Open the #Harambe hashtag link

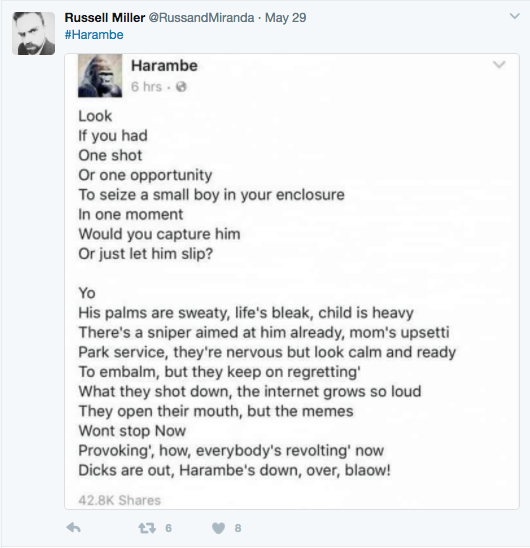coord(94,35)
